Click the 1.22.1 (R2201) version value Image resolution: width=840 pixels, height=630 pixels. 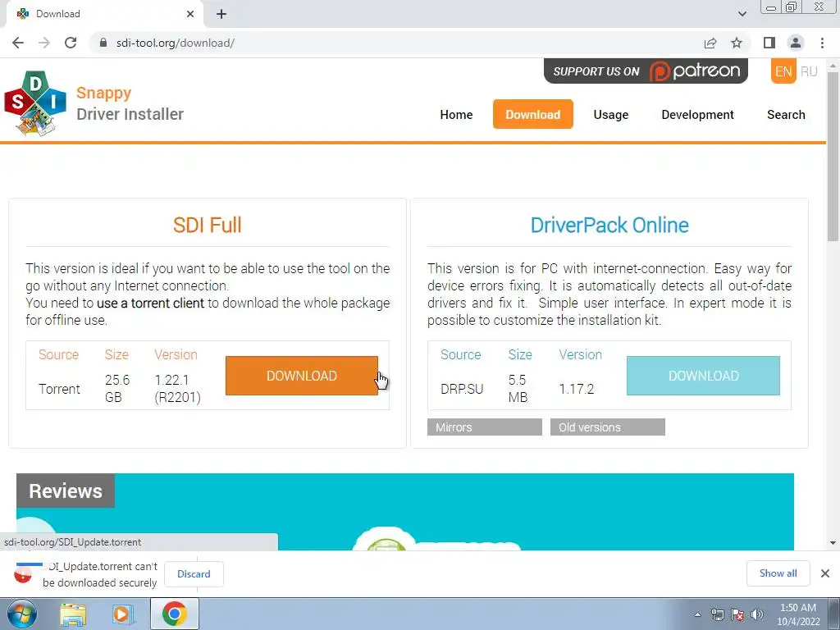click(178, 388)
